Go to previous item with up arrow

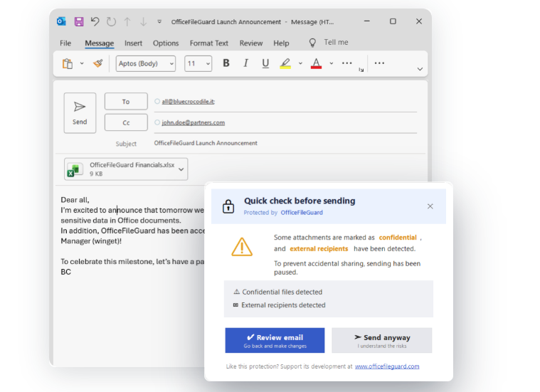[127, 22]
